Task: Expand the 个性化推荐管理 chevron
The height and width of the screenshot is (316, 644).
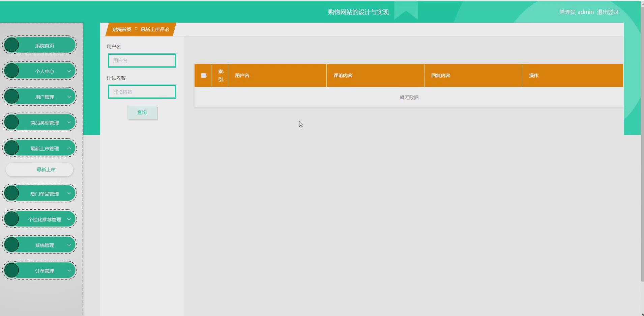Action: point(69,219)
